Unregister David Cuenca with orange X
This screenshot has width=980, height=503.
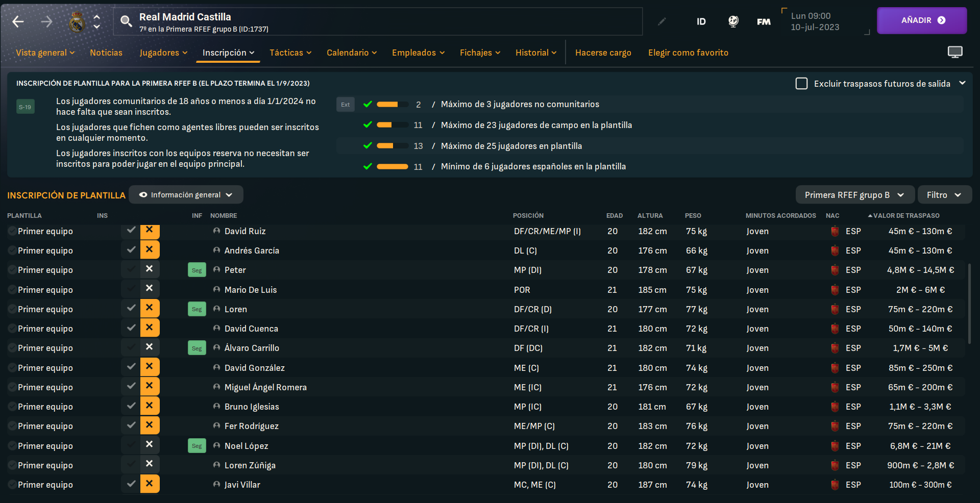pos(150,328)
